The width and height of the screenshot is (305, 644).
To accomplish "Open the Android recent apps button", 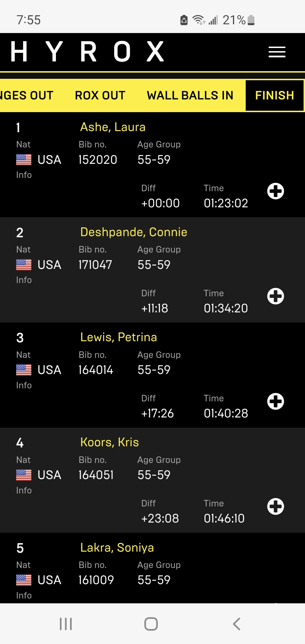I will point(66,624).
